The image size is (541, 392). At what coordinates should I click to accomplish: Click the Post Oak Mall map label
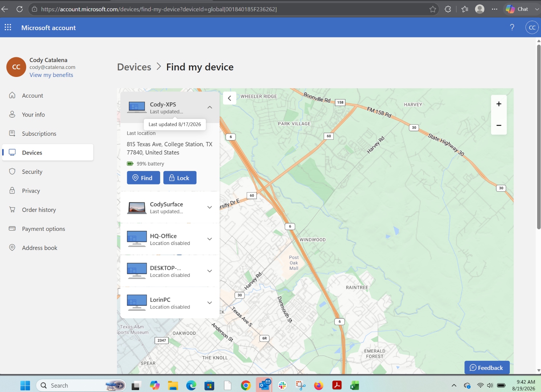coord(294,263)
